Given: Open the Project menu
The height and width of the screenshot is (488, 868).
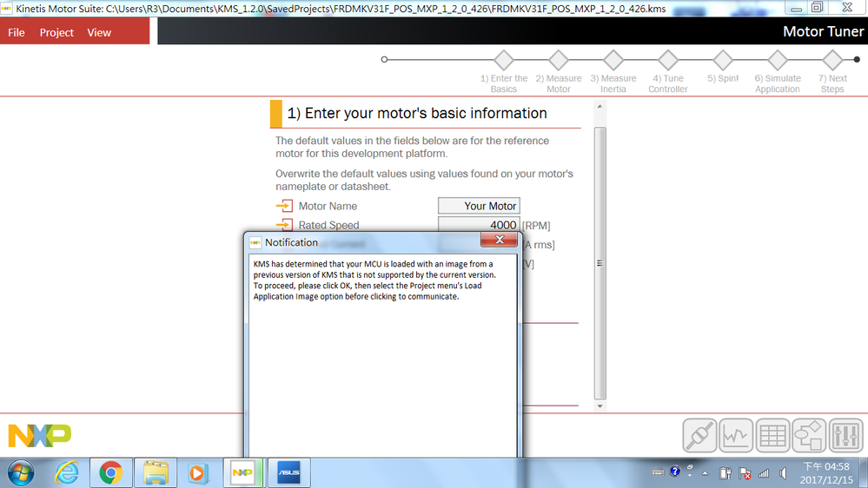Looking at the screenshot, I should pos(56,33).
